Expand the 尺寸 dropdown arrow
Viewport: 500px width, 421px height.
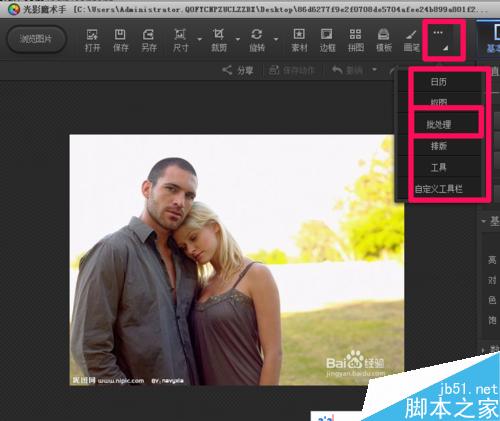pos(200,39)
